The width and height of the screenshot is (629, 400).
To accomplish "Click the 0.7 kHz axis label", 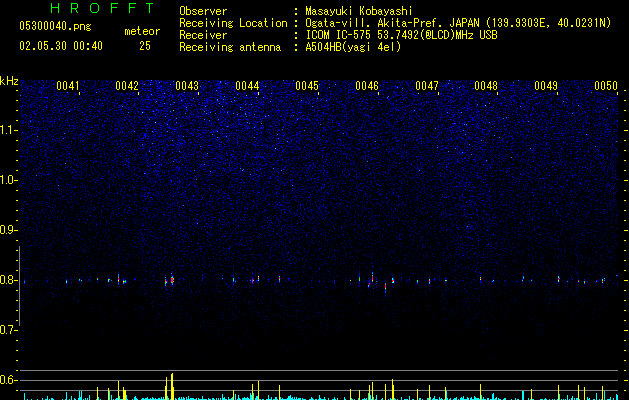I will 8,330.
